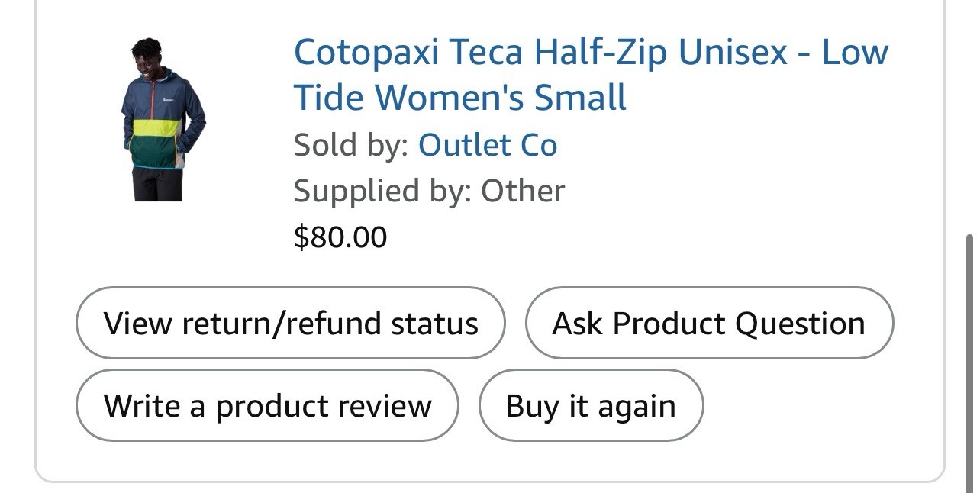Click 'Tide Women's Small' title line

tap(459, 98)
